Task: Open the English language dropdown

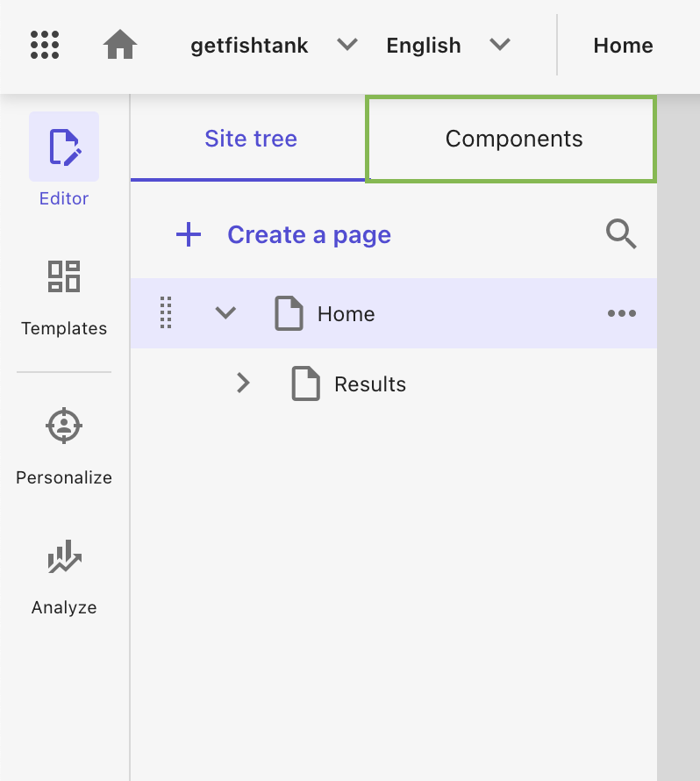Action: click(x=500, y=44)
